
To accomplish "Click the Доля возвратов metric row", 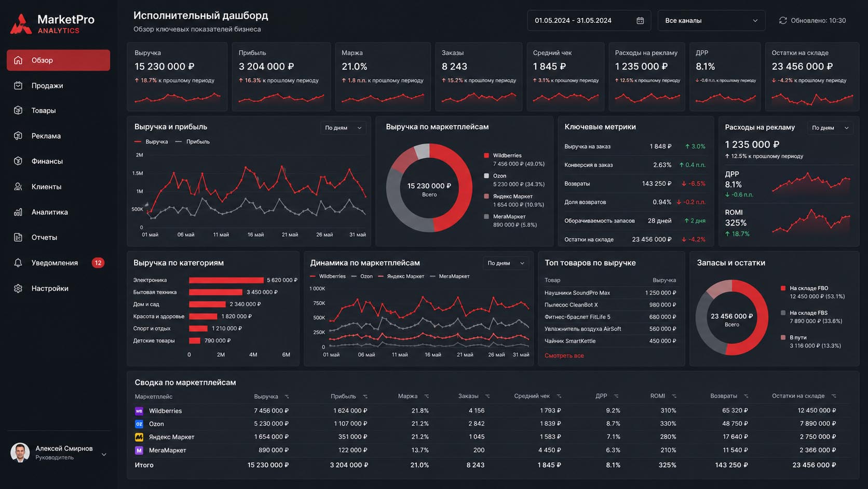I will [635, 202].
